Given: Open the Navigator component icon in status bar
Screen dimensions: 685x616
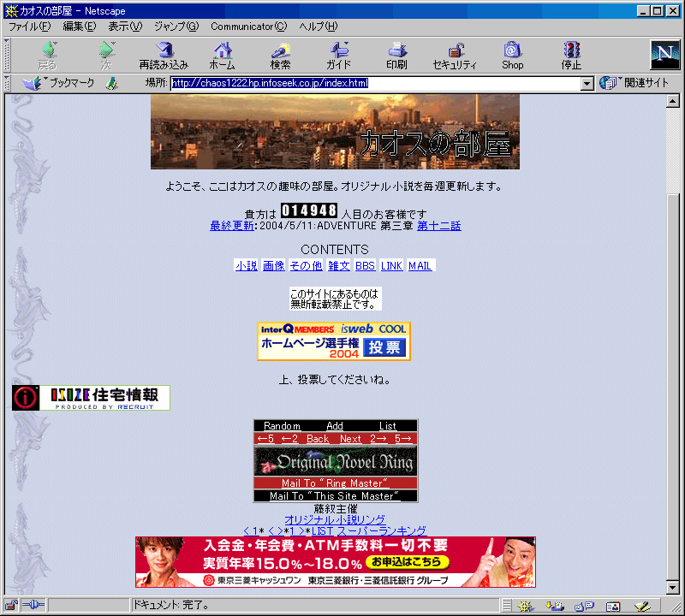Looking at the screenshot, I should pyautogui.click(x=526, y=606).
